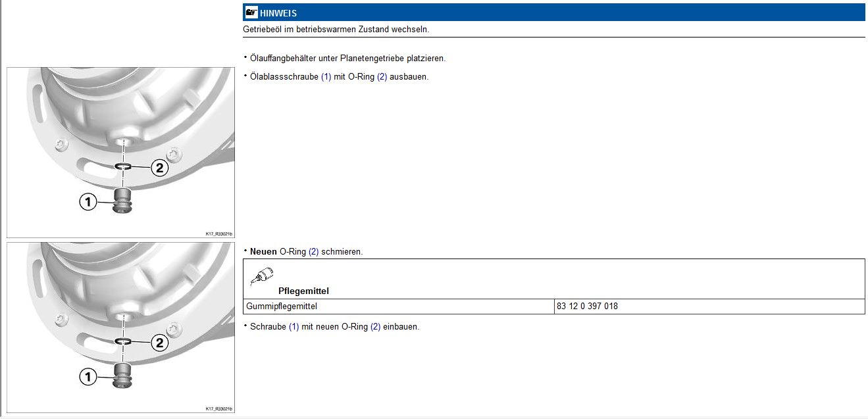Open link (2) before 'einbauen'
Screen dimensions: 868x419
pos(375,326)
